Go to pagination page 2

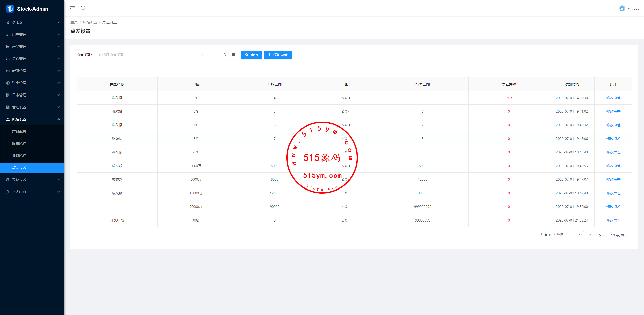click(590, 235)
